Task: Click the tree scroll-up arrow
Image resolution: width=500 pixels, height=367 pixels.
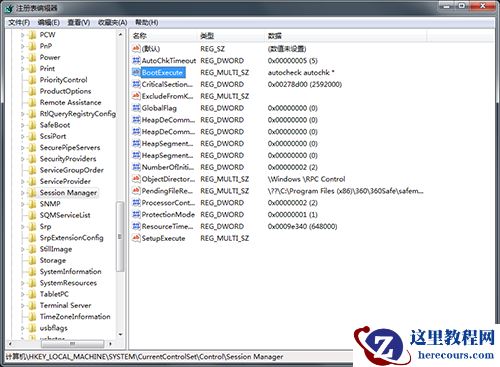Action: [x=120, y=35]
